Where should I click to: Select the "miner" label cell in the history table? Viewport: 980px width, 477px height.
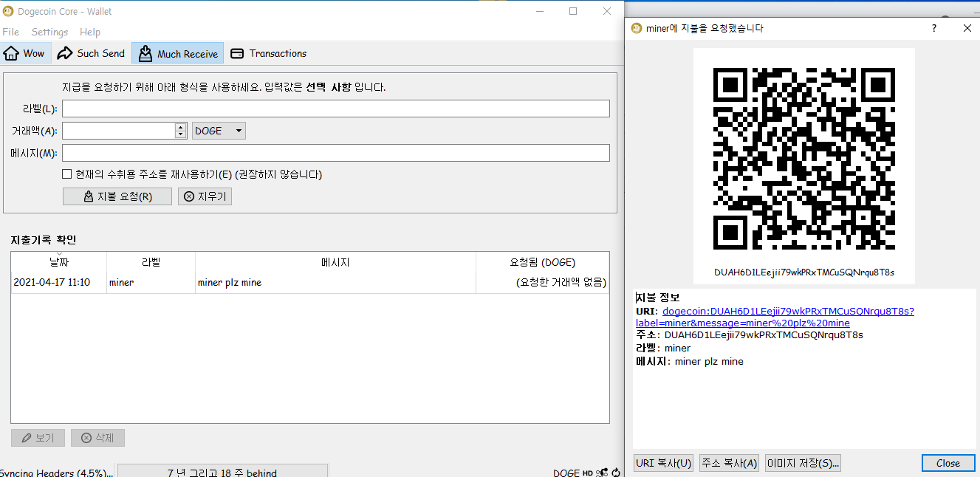[x=151, y=283]
